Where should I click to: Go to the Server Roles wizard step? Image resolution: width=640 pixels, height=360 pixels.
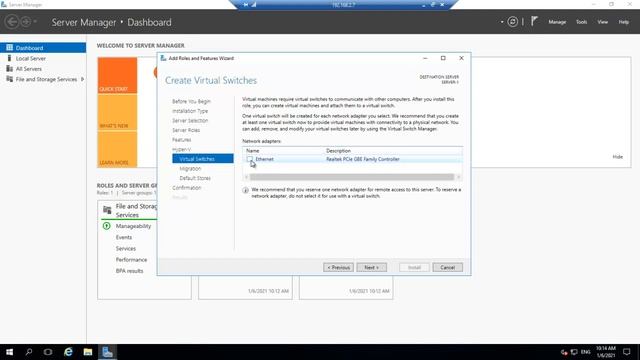186,130
